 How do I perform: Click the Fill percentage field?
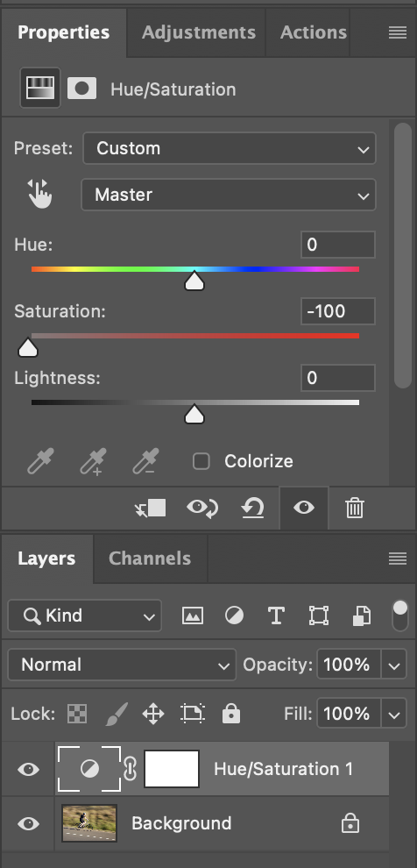[x=349, y=714]
